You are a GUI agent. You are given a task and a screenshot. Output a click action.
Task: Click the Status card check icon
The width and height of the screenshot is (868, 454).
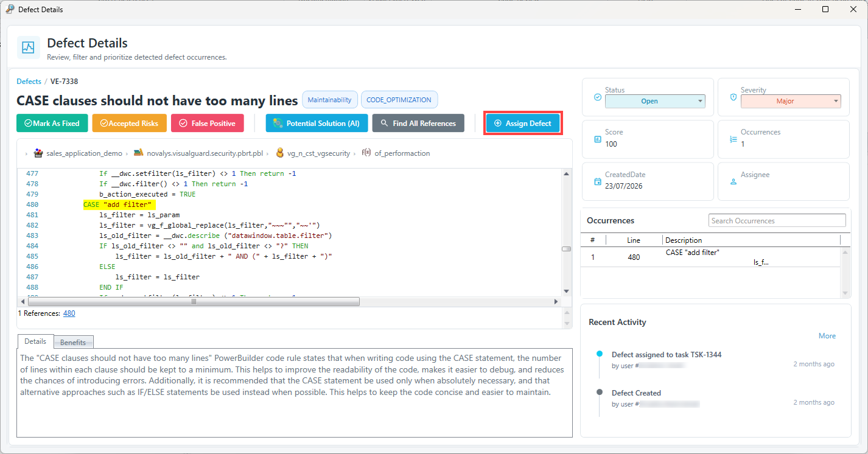click(x=597, y=97)
